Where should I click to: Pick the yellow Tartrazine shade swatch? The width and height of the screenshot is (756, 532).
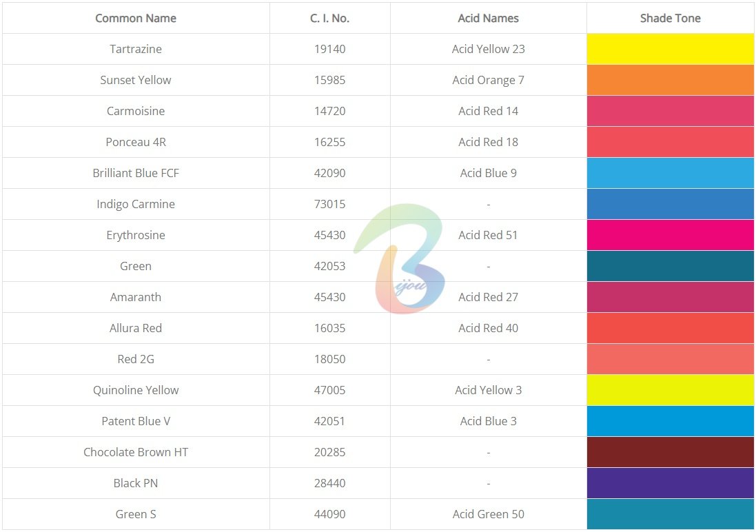670,49
